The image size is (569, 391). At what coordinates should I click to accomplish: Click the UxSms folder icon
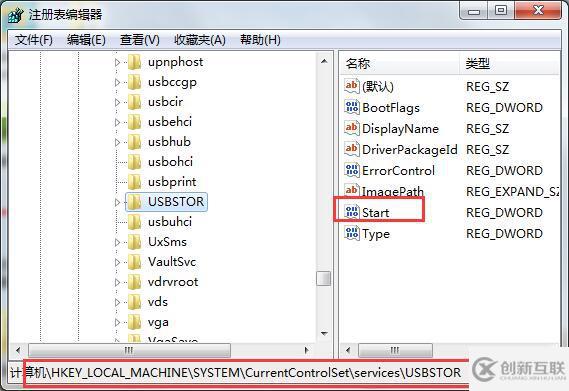click(134, 242)
